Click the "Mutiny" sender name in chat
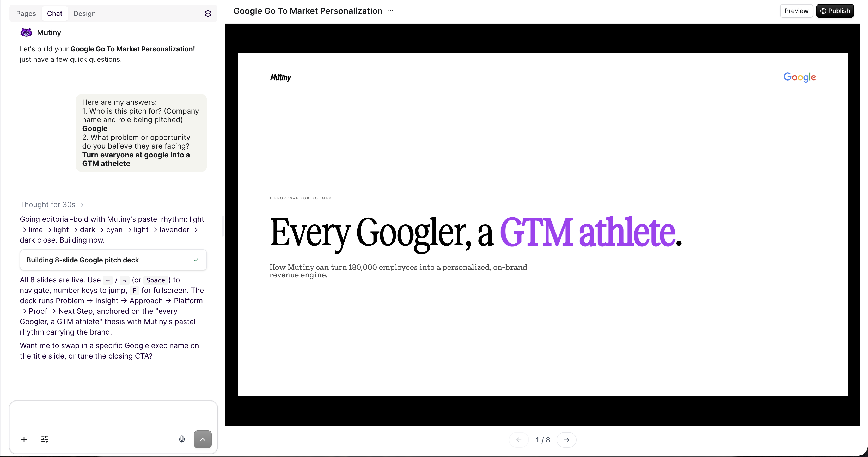The image size is (868, 457). (x=49, y=33)
